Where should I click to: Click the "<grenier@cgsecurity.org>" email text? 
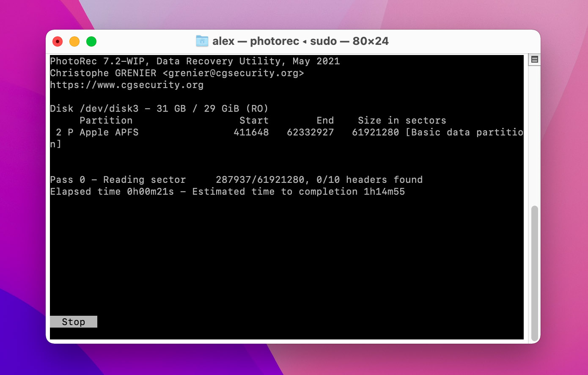click(234, 73)
